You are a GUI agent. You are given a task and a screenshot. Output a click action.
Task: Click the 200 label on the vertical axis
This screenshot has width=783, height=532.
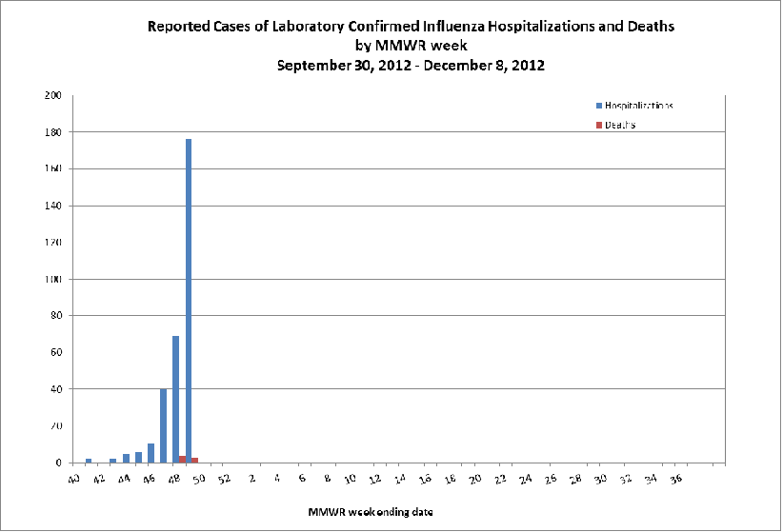pos(55,95)
